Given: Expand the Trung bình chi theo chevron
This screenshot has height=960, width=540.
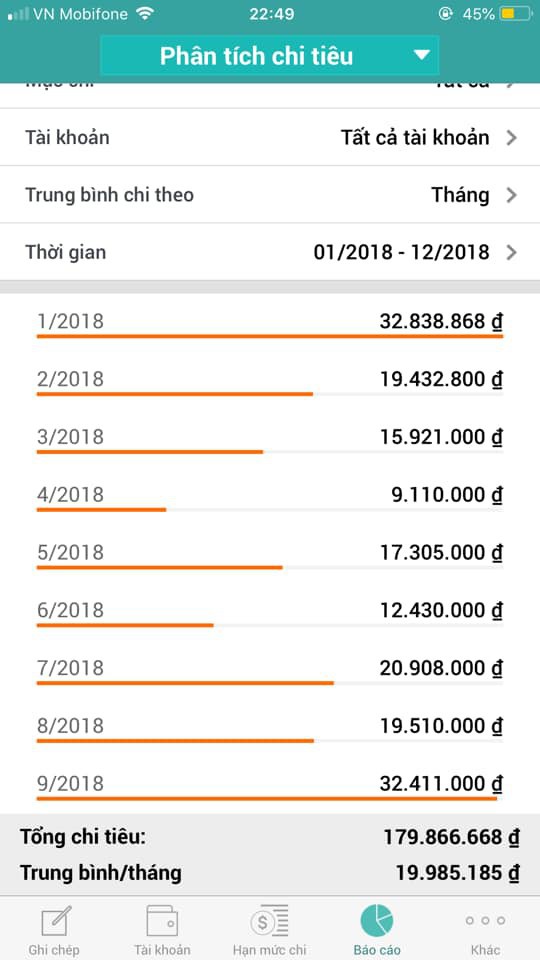Looking at the screenshot, I should (x=511, y=195).
